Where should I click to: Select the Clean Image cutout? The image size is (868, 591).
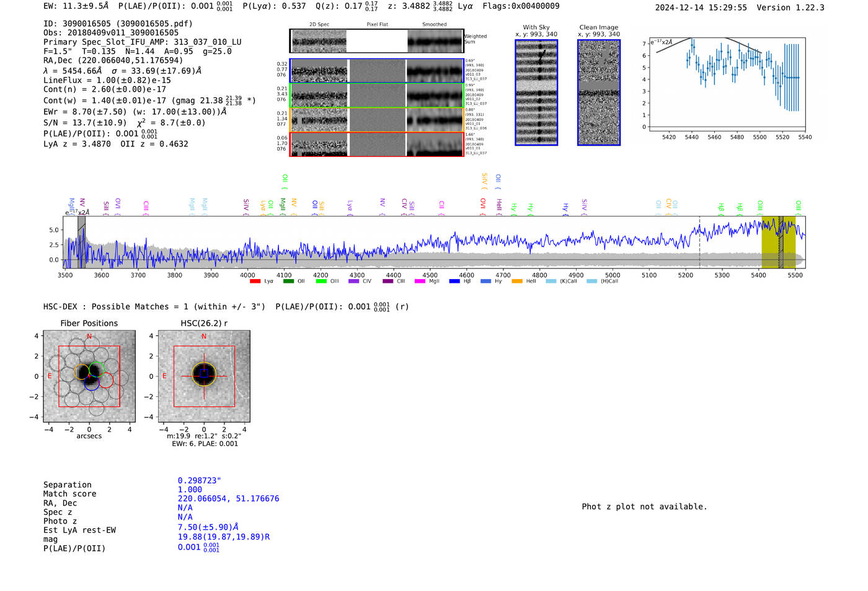(x=598, y=92)
